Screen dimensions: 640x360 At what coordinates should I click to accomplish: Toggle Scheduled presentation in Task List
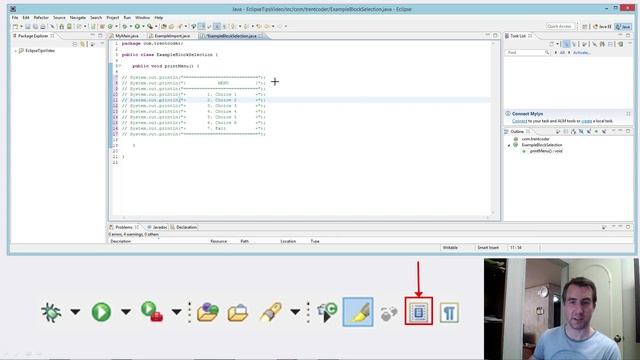tap(574, 44)
